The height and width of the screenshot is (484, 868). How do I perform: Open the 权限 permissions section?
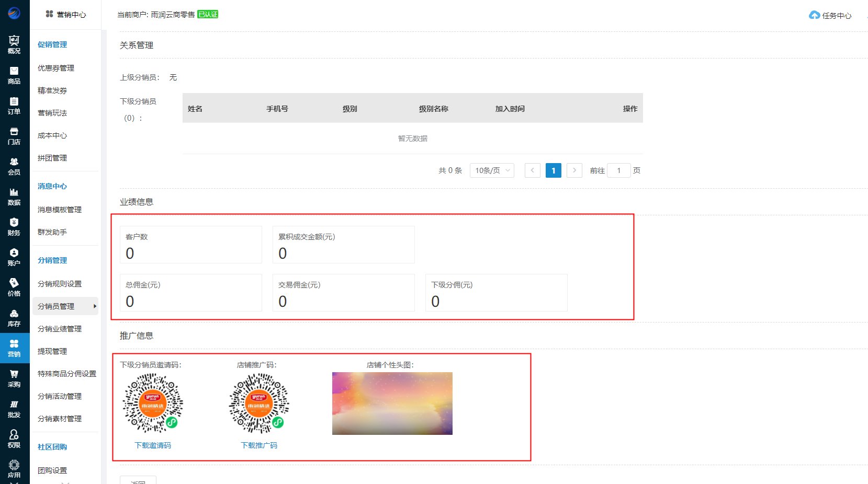coord(14,439)
